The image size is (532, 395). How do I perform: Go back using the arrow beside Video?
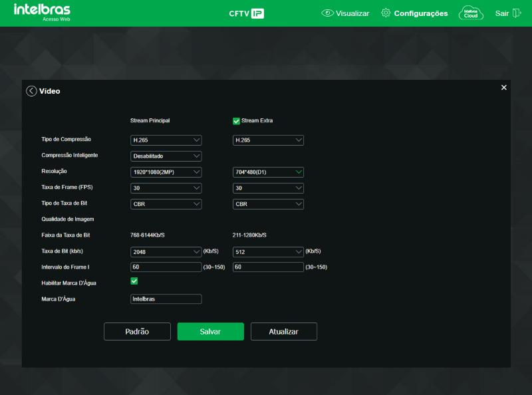(31, 91)
